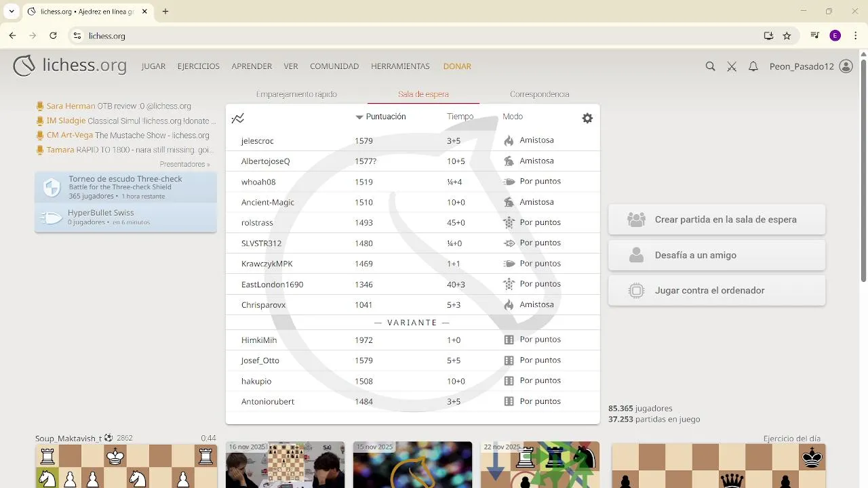Open the 16 nov 2025 blog thumbnail
The image size is (868, 488).
tap(285, 465)
